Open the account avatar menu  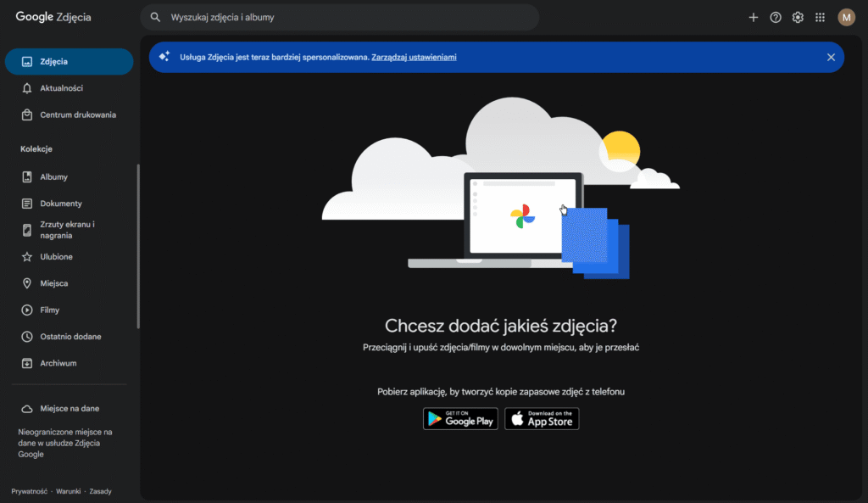click(x=846, y=17)
